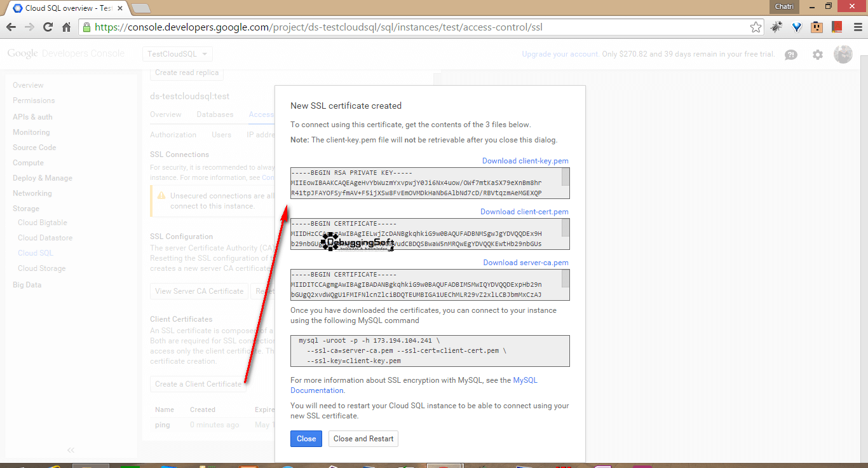Go back to the previous page
The image size is (868, 468).
(x=11, y=27)
